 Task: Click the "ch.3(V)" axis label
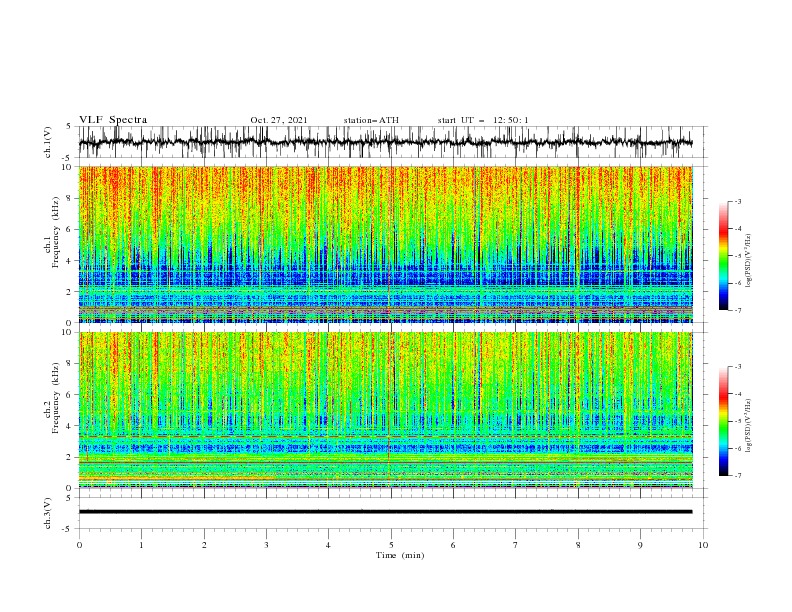[48, 513]
